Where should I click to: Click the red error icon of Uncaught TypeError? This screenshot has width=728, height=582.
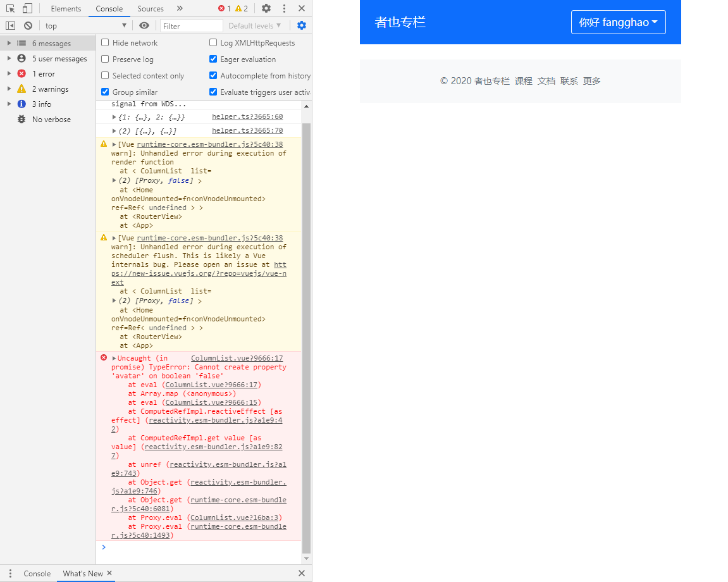[104, 357]
